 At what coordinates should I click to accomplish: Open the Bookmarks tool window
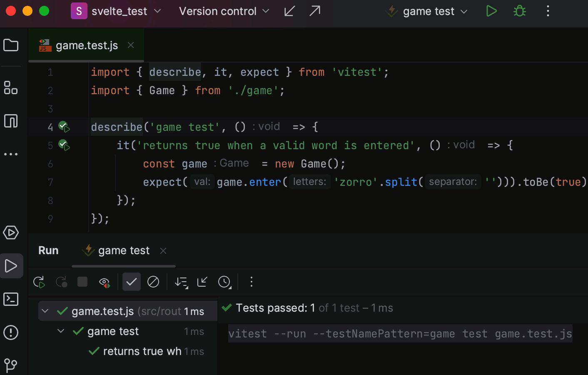tap(11, 121)
